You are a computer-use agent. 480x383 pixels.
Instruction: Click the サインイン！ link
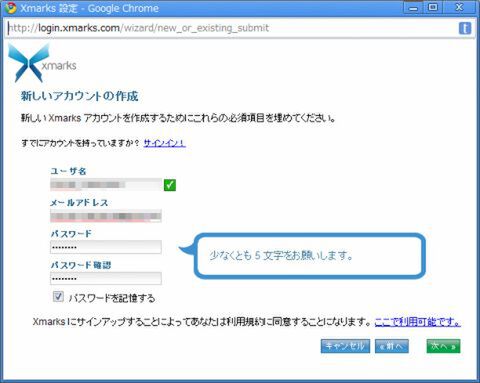point(164,143)
